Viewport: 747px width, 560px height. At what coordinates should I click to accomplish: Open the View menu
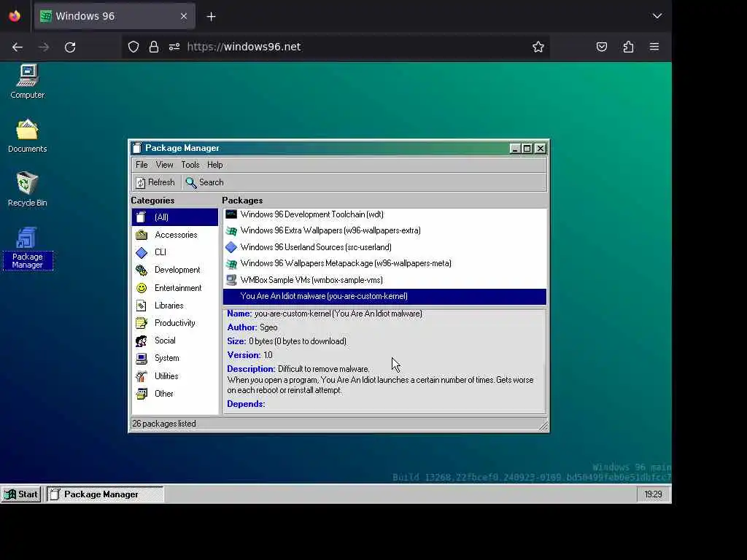point(164,165)
